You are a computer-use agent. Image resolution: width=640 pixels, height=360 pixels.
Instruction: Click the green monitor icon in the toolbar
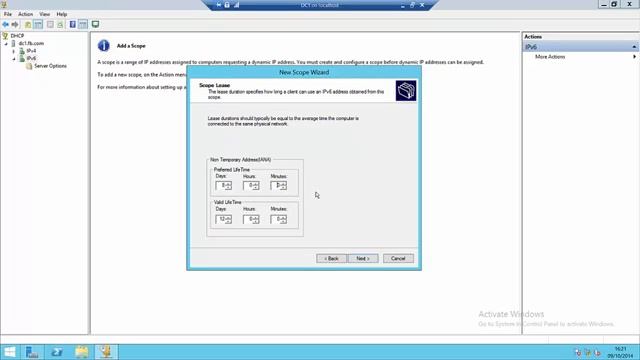coord(95,24)
